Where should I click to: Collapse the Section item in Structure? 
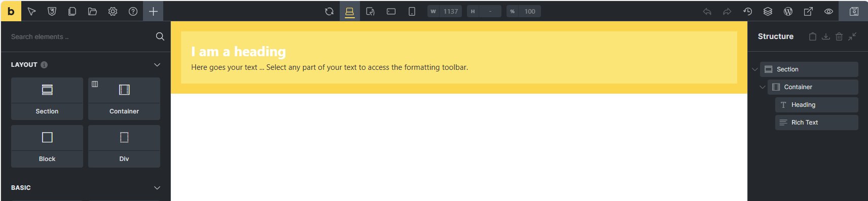pyautogui.click(x=755, y=69)
